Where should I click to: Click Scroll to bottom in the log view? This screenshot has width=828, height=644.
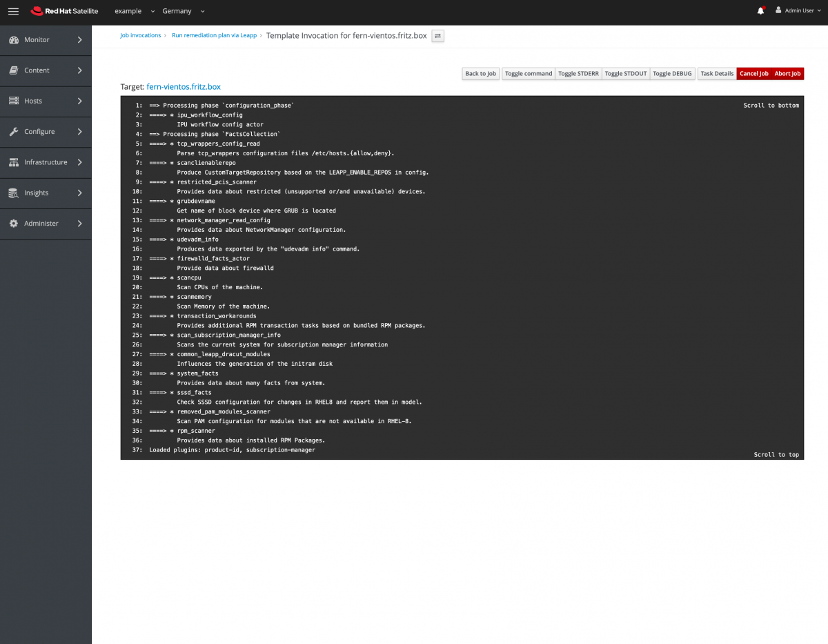(x=771, y=105)
